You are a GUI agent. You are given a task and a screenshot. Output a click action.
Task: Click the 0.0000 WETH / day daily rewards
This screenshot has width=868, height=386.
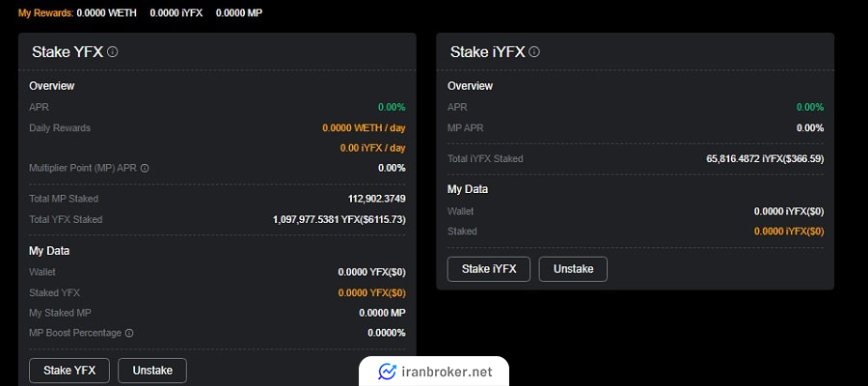click(365, 128)
